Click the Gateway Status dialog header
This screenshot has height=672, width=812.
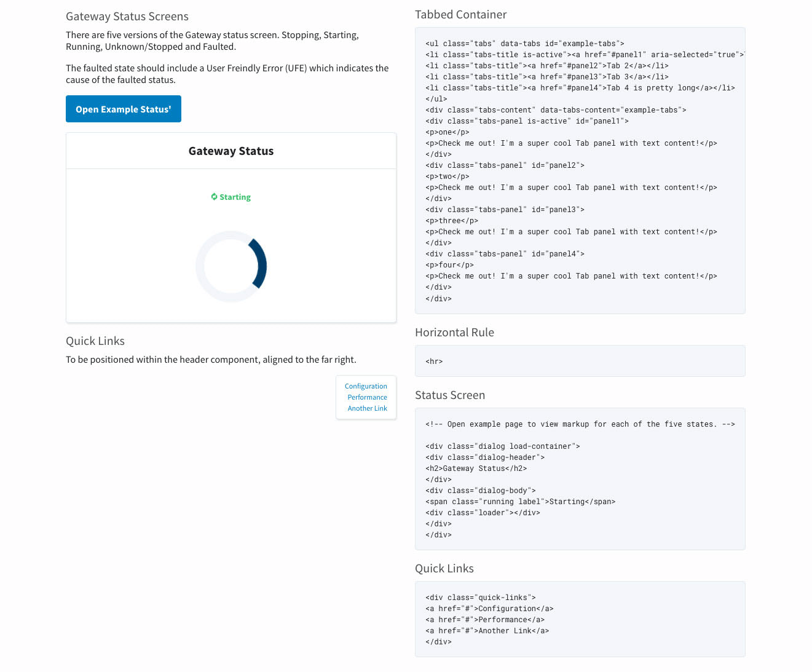point(231,151)
